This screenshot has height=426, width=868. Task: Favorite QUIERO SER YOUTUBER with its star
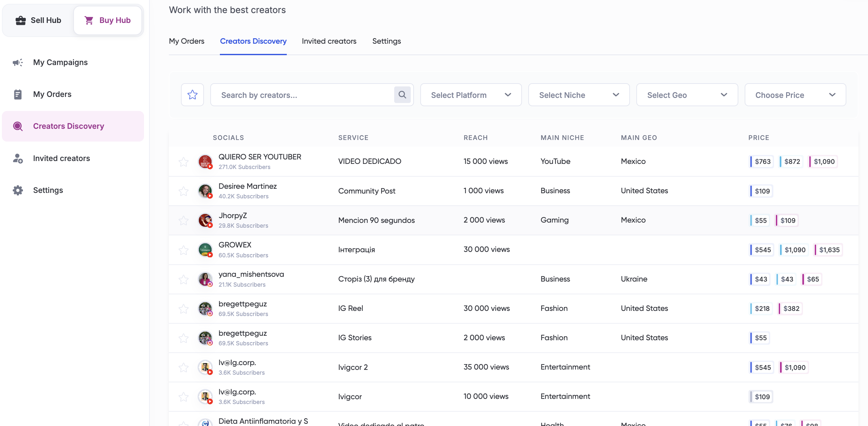click(183, 162)
